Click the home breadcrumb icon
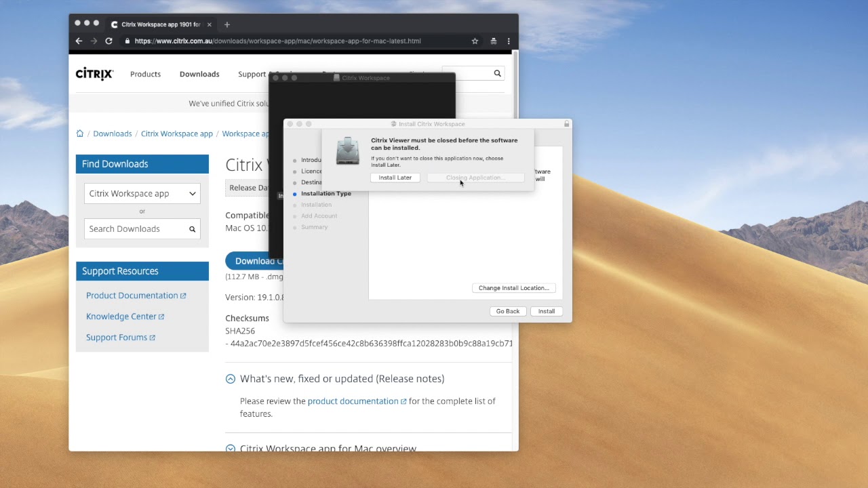Viewport: 868px width, 488px height. (x=80, y=134)
